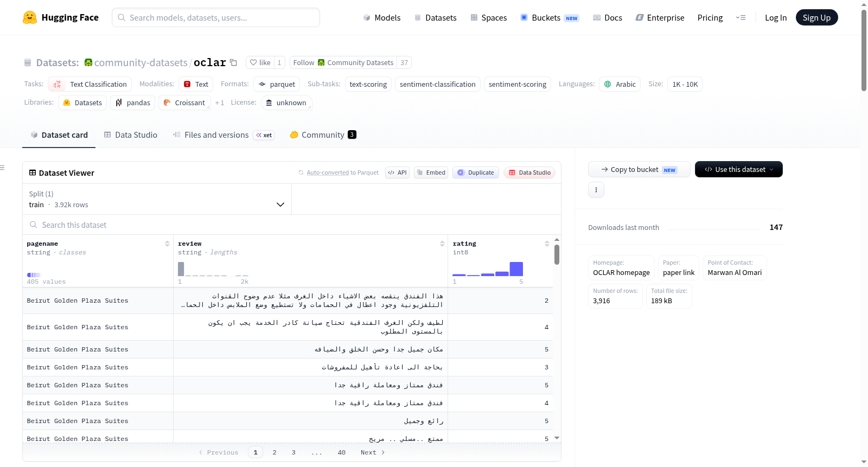
Task: Go to page 40 of results
Action: click(x=341, y=452)
